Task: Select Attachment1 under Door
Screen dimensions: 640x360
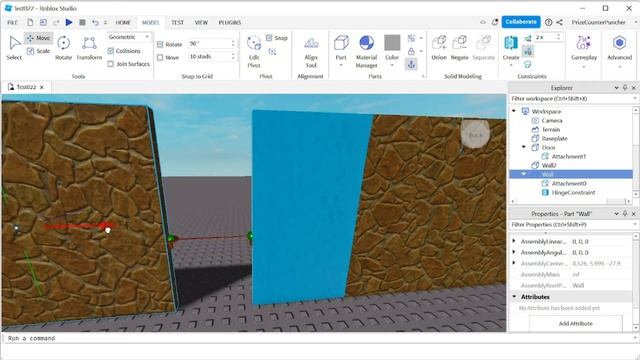Action: point(569,156)
